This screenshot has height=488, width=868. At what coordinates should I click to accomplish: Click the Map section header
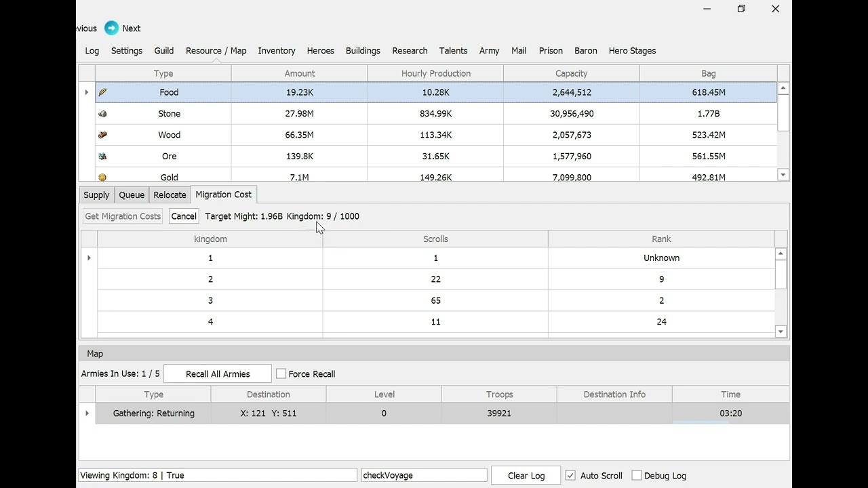coord(434,354)
